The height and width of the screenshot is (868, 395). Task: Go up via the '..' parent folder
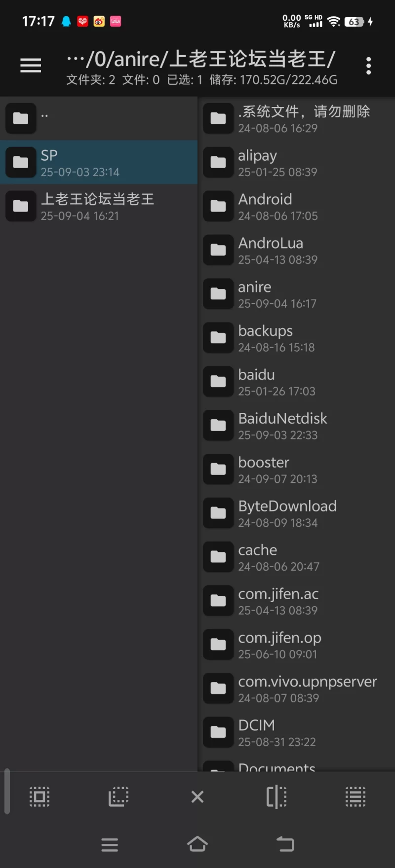click(x=99, y=118)
